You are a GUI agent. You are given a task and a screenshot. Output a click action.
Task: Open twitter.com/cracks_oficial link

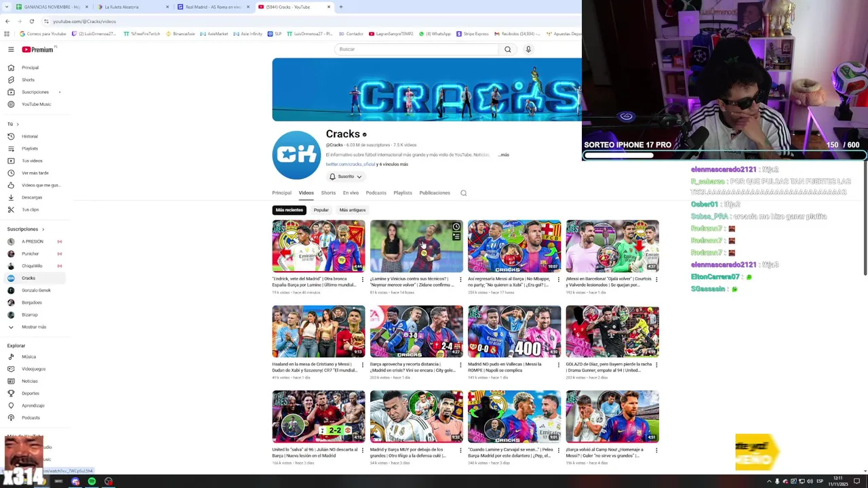(x=350, y=164)
